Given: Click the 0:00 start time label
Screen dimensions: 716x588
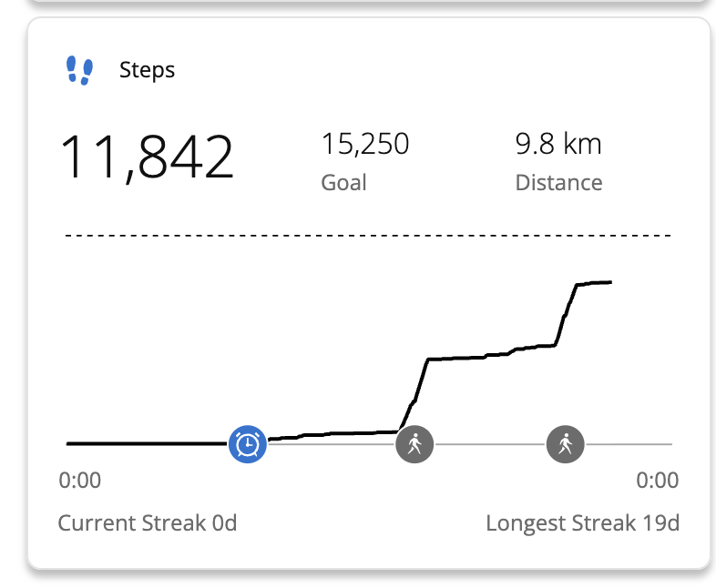Looking at the screenshot, I should click(x=80, y=480).
